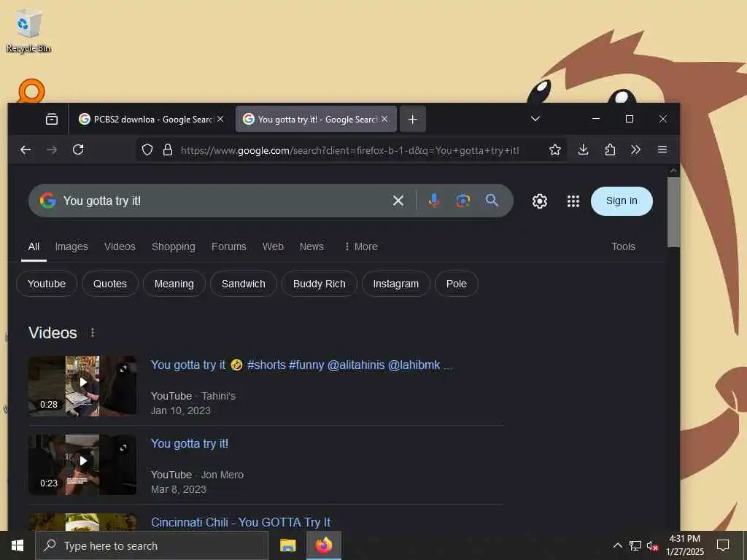
Task: Click the page vertical scrollbar thumb
Action: (673, 212)
